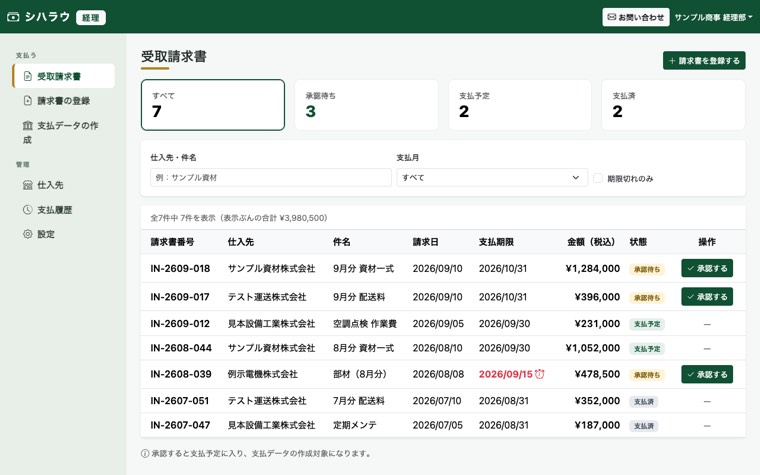Approve invoice IN-2609-018 with 承認する
Image resolution: width=760 pixels, height=475 pixels.
(x=707, y=268)
